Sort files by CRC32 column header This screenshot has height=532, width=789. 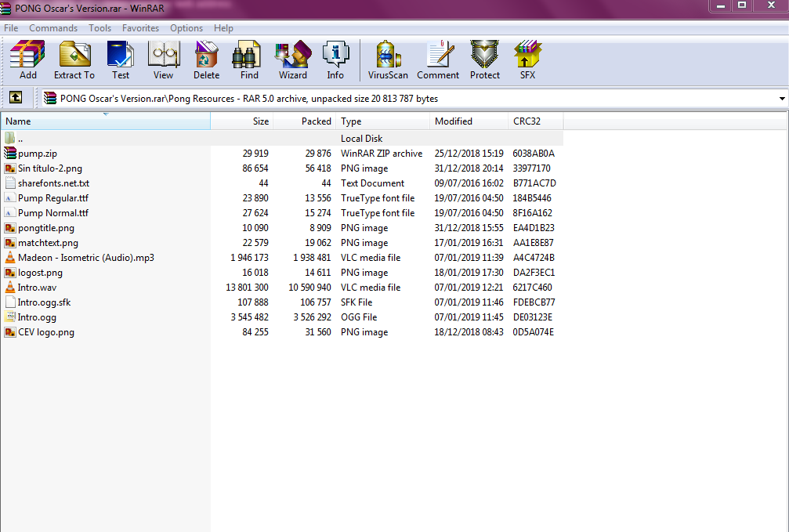[x=536, y=121]
